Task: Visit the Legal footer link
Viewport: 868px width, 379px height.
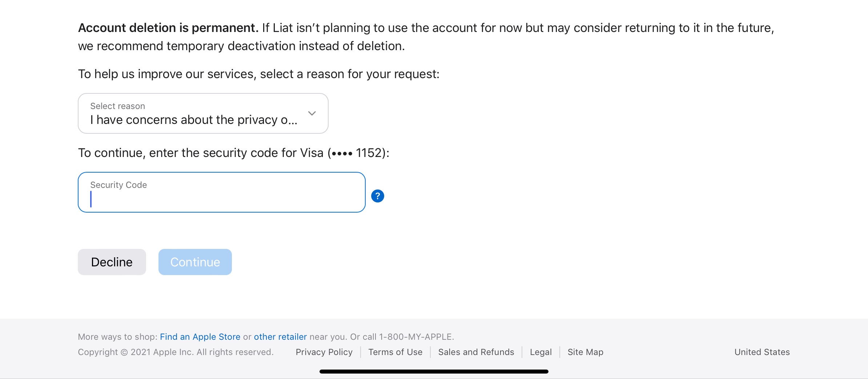Action: coord(541,352)
